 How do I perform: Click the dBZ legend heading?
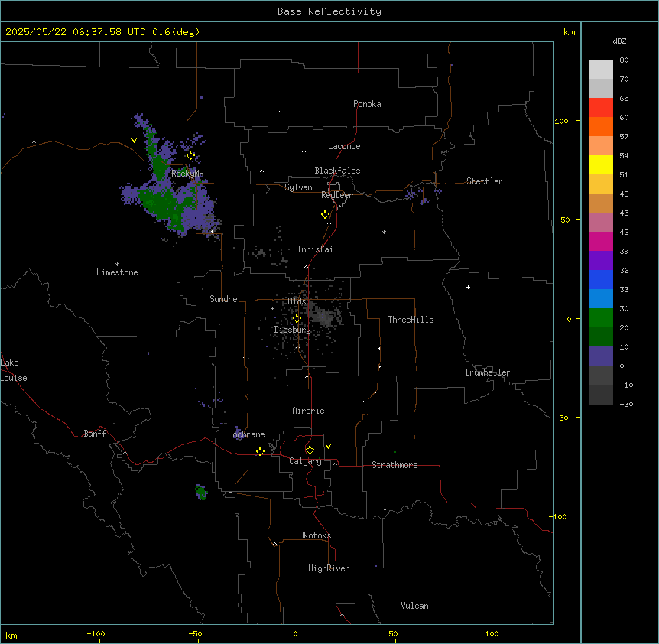[619, 41]
